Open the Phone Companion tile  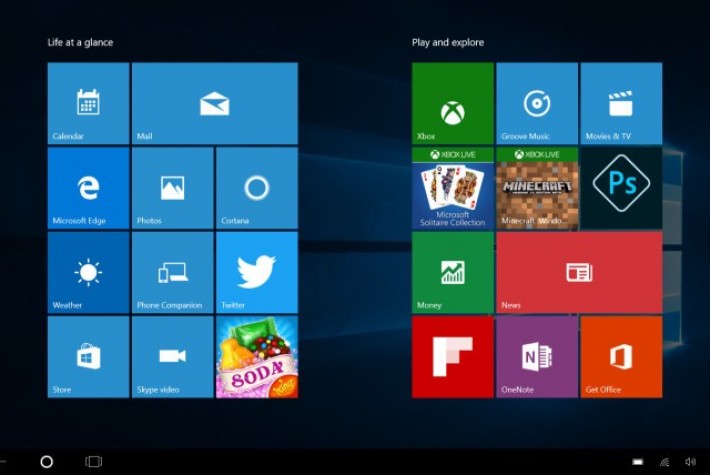tap(173, 273)
